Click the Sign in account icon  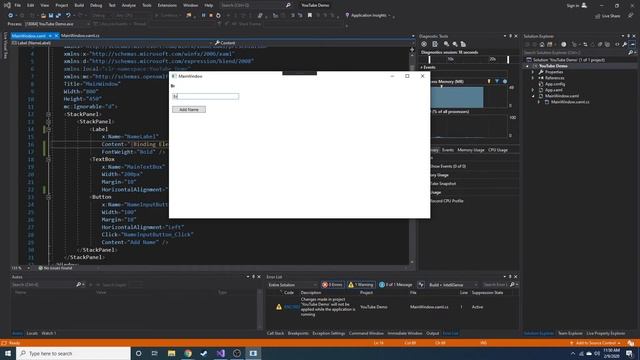584,5
